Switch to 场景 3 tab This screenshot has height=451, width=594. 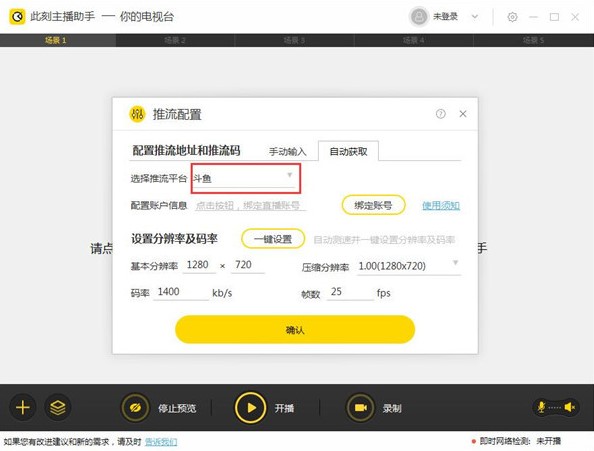[294, 40]
